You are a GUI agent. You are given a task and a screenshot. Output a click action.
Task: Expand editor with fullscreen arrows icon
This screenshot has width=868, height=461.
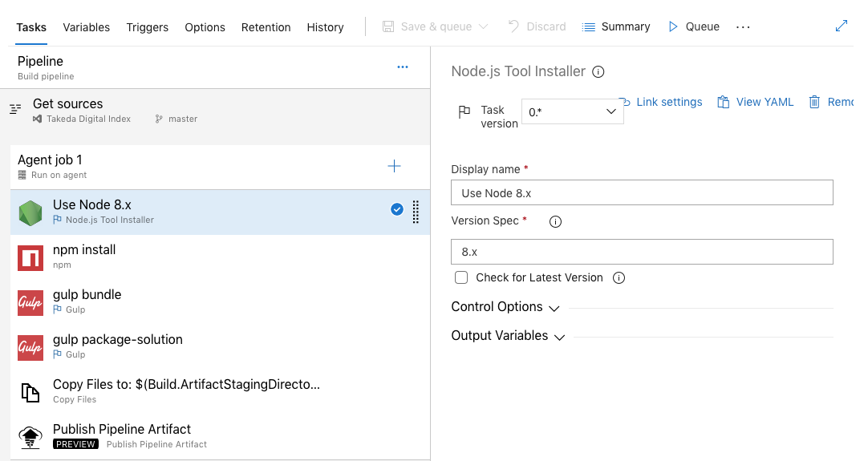(841, 26)
